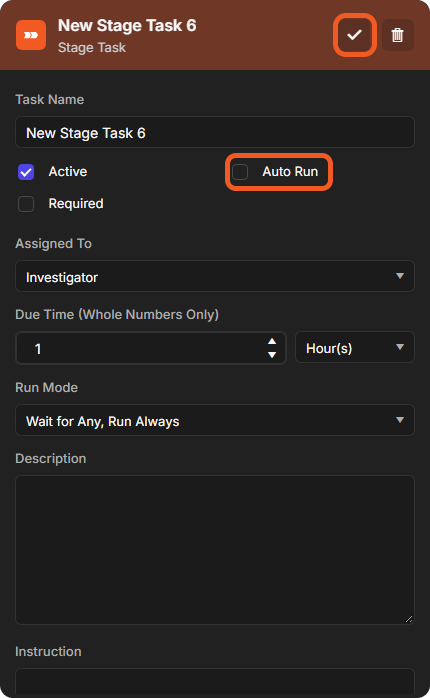Click the Required label text
430x698 pixels.
point(76,203)
